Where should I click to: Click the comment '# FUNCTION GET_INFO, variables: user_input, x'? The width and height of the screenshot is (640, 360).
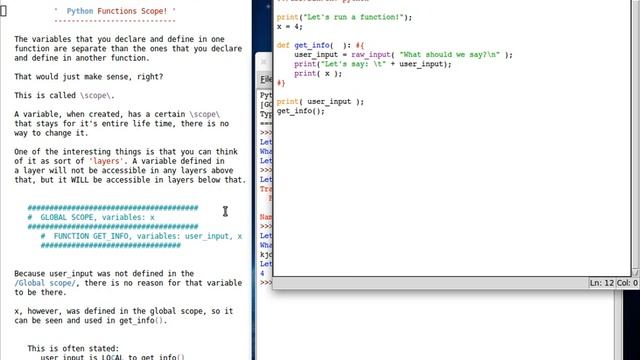pos(141,236)
